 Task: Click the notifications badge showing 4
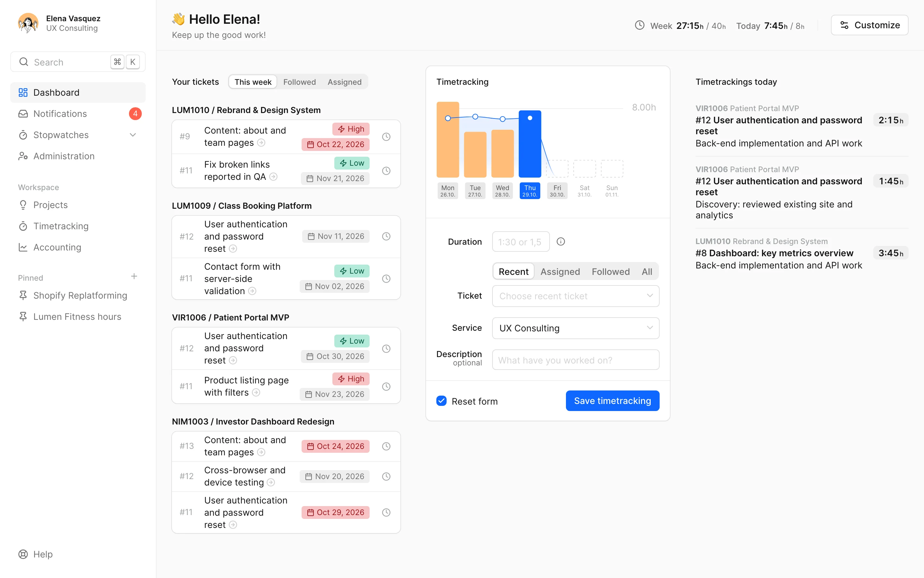pos(135,114)
